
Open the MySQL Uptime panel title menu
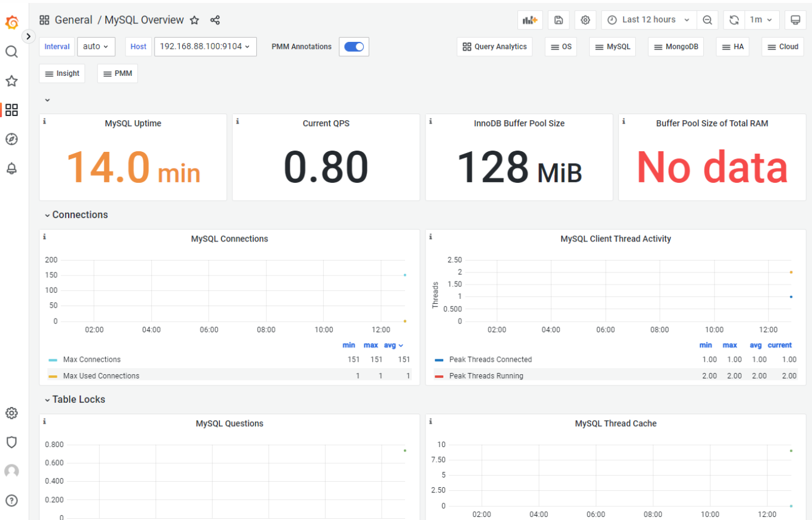[133, 123]
